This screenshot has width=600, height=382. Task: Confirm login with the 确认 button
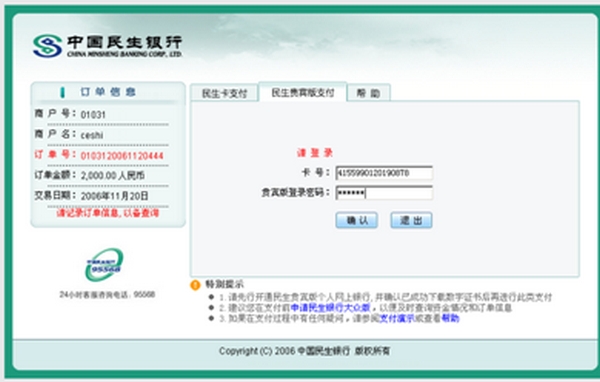click(357, 220)
